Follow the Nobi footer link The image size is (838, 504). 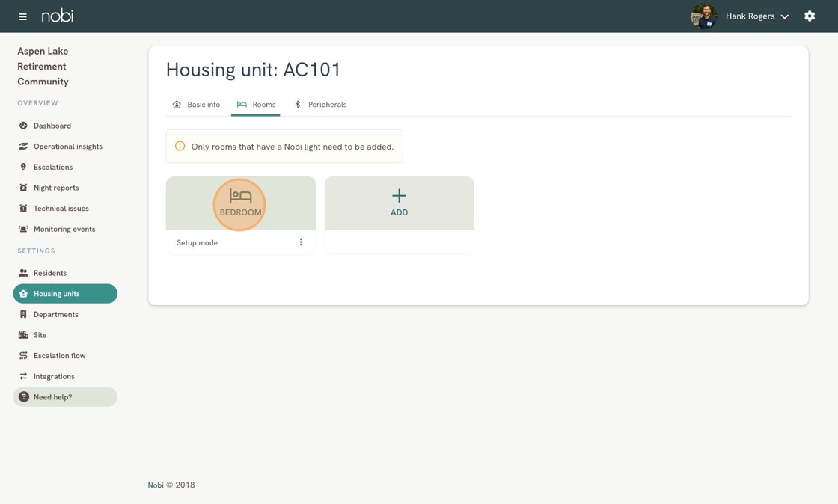click(x=156, y=485)
